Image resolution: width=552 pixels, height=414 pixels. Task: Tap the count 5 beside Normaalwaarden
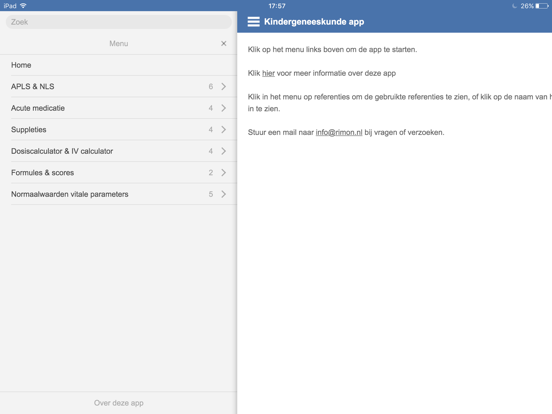click(211, 194)
